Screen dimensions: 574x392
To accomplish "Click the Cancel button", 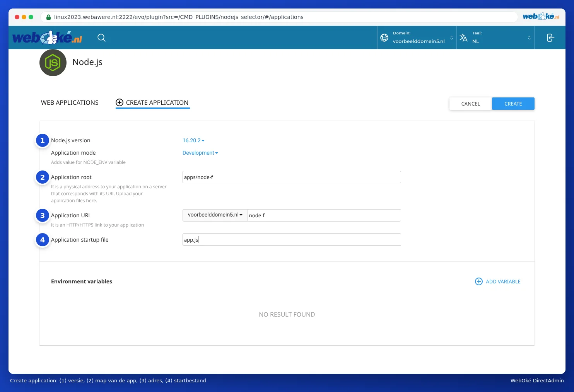I will tap(470, 104).
